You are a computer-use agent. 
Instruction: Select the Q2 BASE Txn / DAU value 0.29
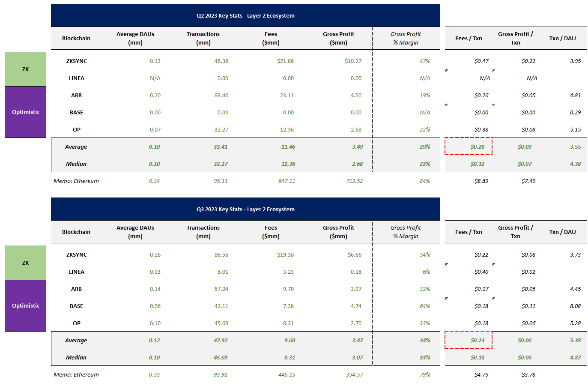pos(575,112)
